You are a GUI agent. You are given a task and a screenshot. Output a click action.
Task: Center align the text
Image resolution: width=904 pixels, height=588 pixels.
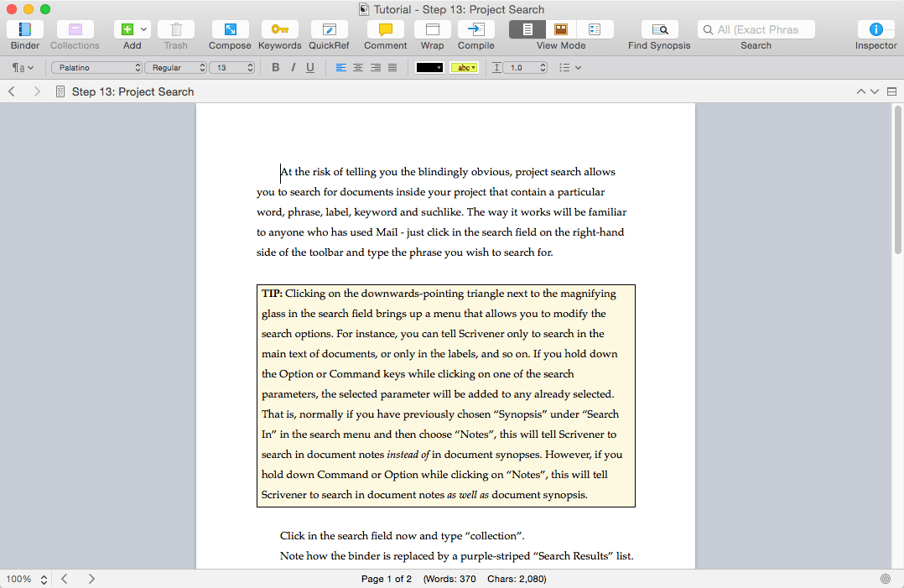(x=358, y=67)
